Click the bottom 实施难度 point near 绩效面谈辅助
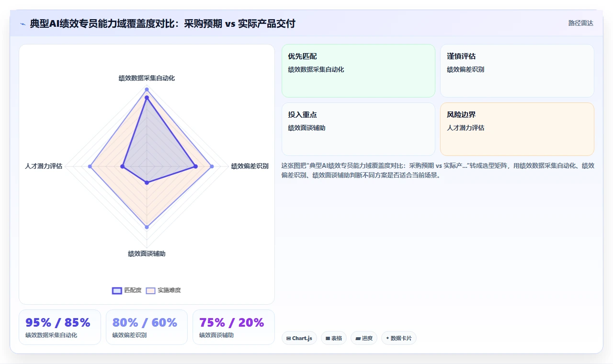613x364 pixels. (x=147, y=227)
